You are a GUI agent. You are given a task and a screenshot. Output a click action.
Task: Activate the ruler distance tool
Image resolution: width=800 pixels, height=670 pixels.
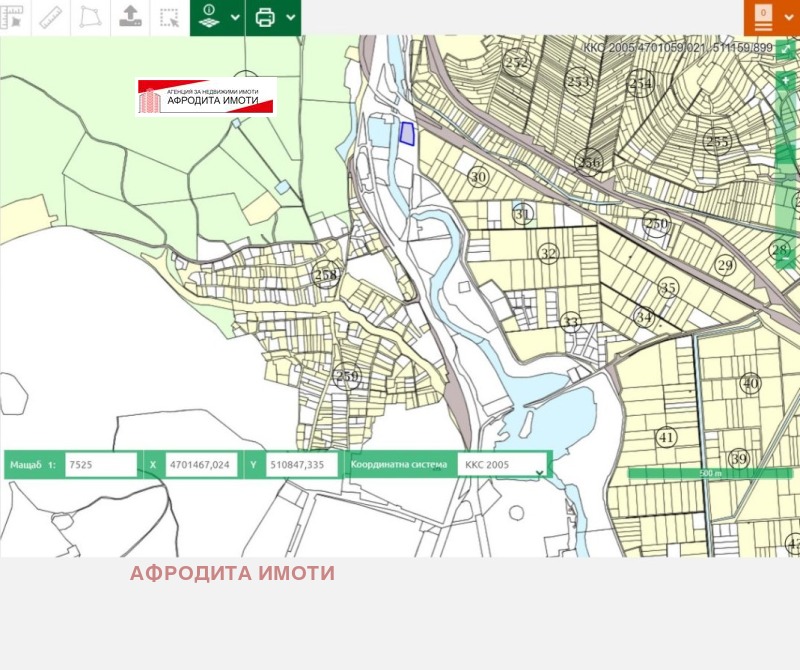click(x=51, y=17)
